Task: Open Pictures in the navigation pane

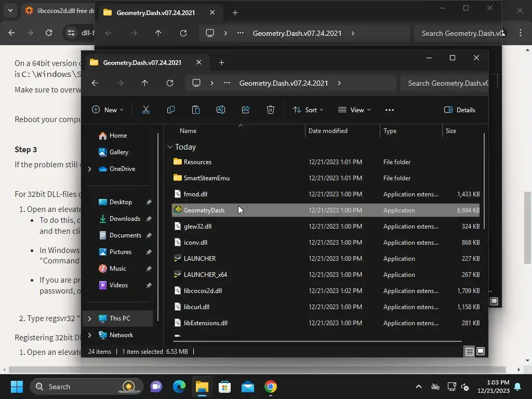Action: [x=120, y=252]
